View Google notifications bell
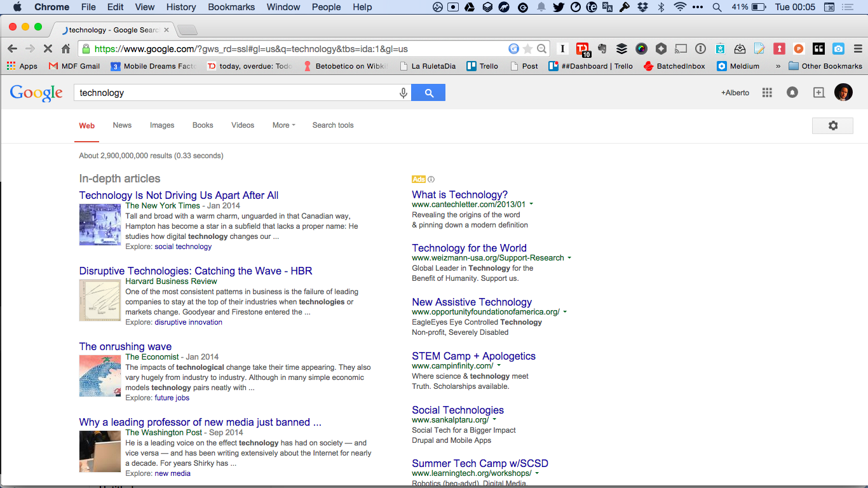This screenshot has height=488, width=868. pos(792,93)
